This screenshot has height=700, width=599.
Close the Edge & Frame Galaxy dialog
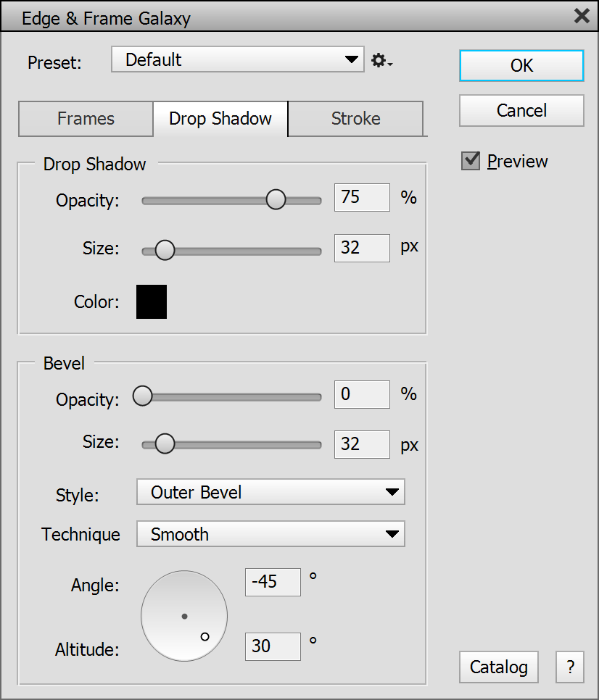point(582,16)
